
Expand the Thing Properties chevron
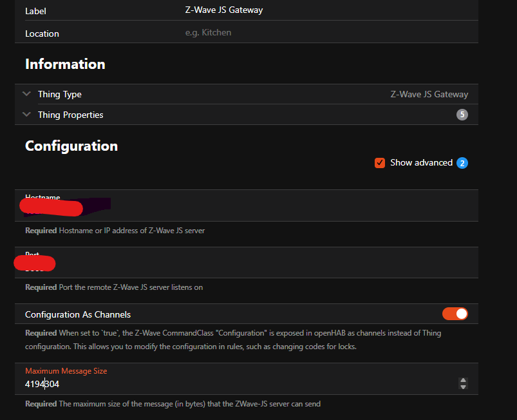pyautogui.click(x=26, y=115)
